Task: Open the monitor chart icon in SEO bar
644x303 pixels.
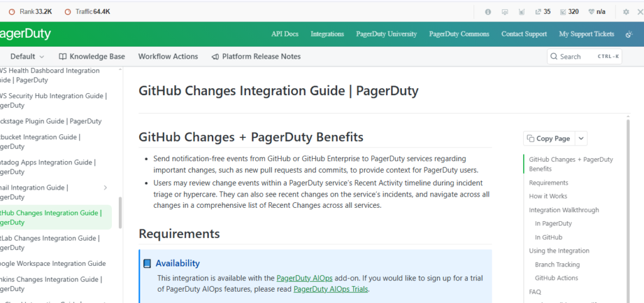Action: point(505,12)
